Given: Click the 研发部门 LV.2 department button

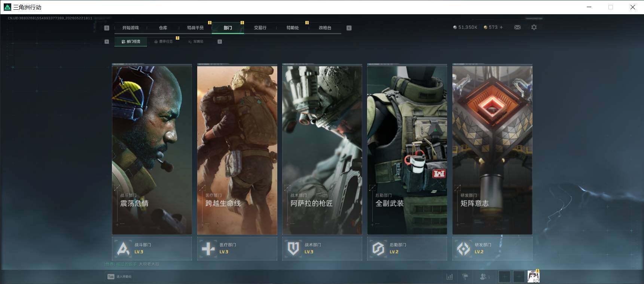Looking at the screenshot, I should [x=492, y=248].
